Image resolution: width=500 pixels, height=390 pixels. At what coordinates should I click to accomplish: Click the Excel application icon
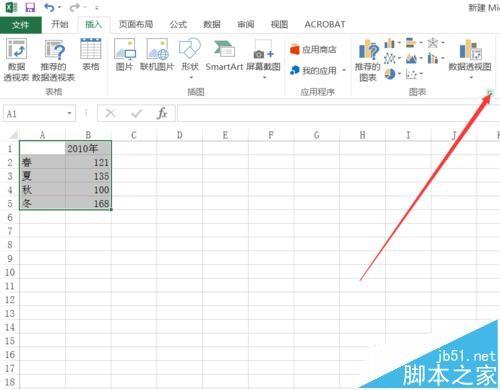(11, 7)
